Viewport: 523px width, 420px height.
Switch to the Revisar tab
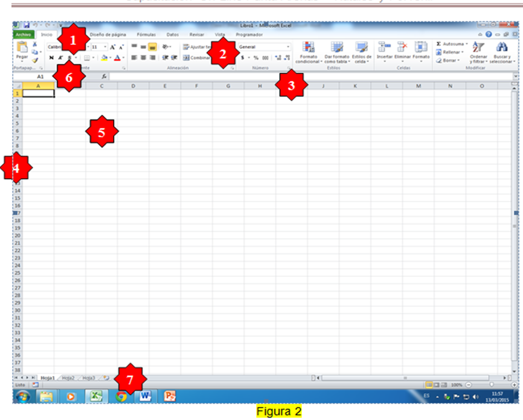point(197,35)
